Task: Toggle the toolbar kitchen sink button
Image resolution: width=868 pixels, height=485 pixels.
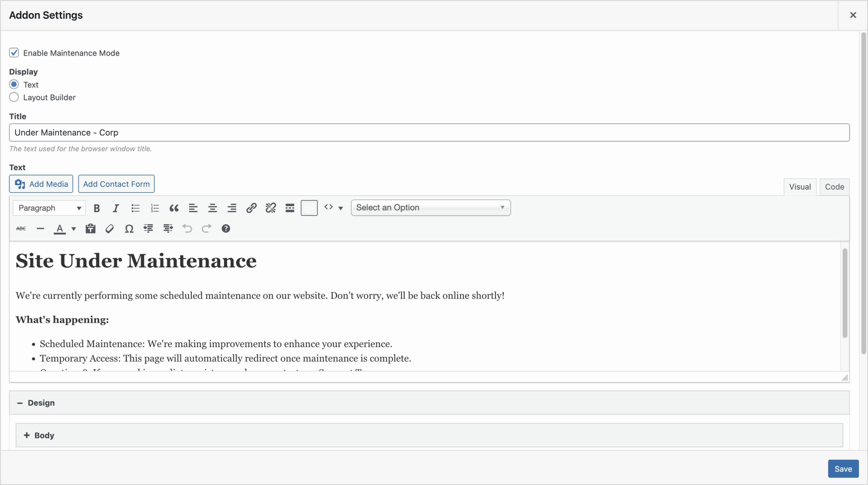Action: point(309,208)
